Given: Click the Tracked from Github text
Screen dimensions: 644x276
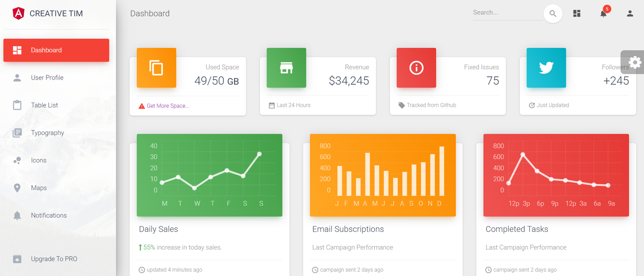Looking at the screenshot, I should click(x=431, y=105).
